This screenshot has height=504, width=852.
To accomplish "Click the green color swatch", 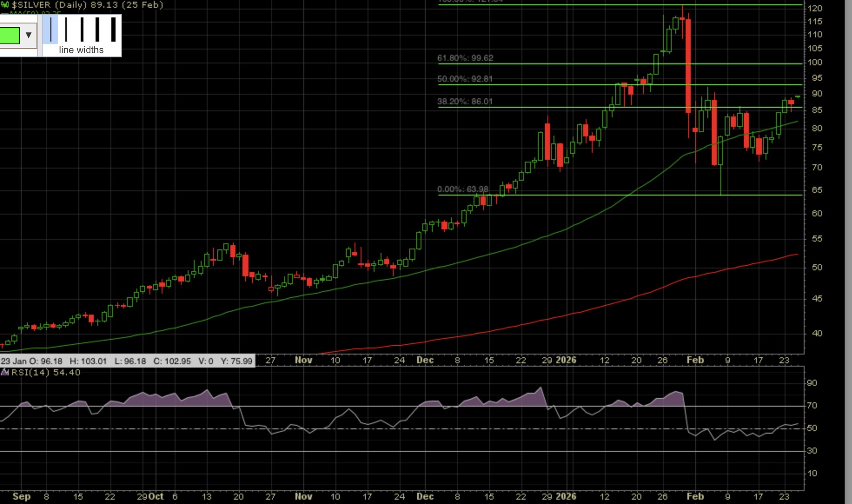I will (x=10, y=35).
